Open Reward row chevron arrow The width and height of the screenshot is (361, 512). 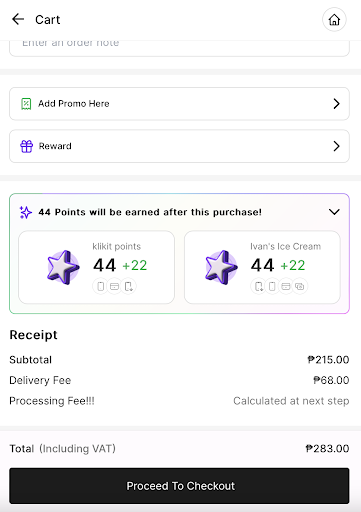pos(336,146)
